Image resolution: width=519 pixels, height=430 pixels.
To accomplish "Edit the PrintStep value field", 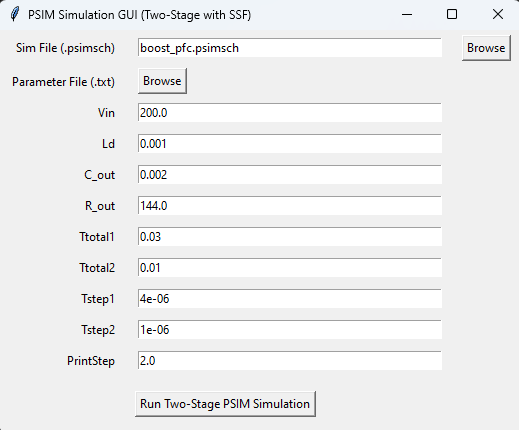I will click(290, 361).
